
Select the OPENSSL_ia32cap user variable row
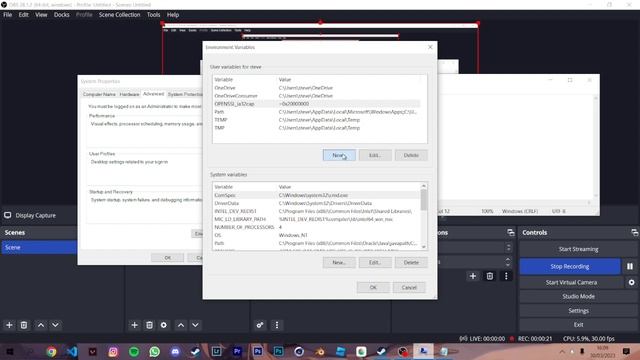click(x=316, y=104)
